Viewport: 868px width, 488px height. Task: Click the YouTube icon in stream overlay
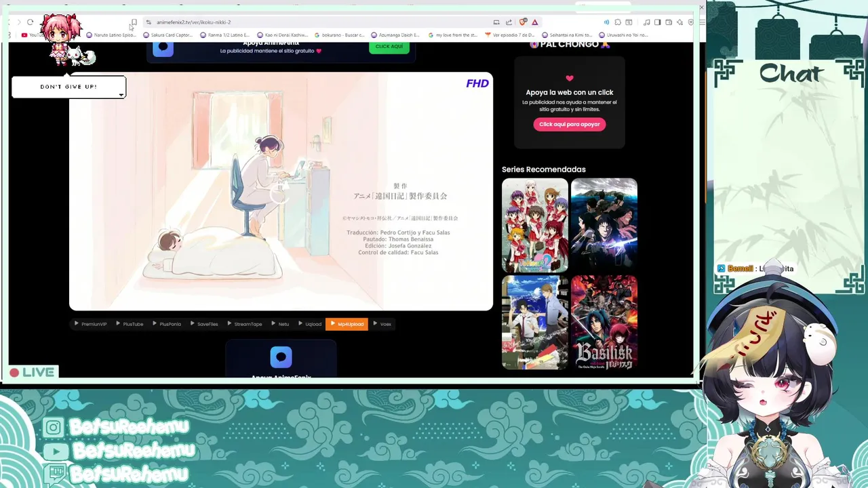pos(55,451)
